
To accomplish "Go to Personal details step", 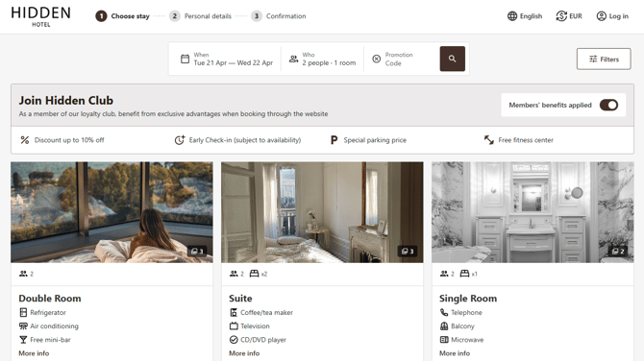I will [x=201, y=16].
